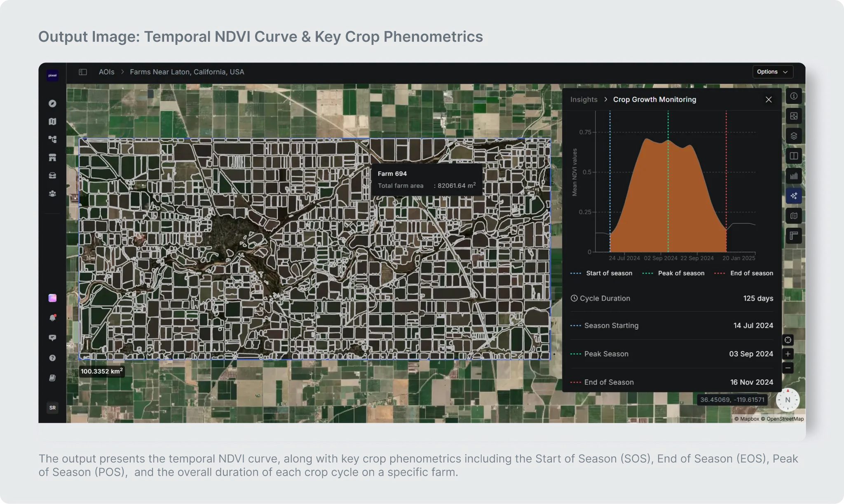Open the SR user profile avatar
This screenshot has height=504, width=844.
click(x=52, y=408)
